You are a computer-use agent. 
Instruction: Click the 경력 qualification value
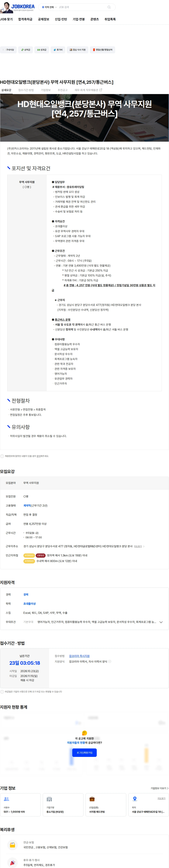coord(26,594)
